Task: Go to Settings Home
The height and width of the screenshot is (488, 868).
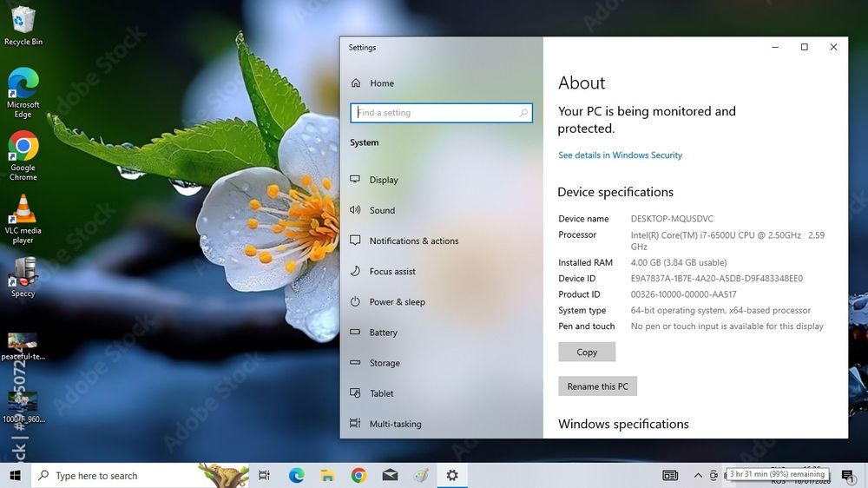Action: 381,83
